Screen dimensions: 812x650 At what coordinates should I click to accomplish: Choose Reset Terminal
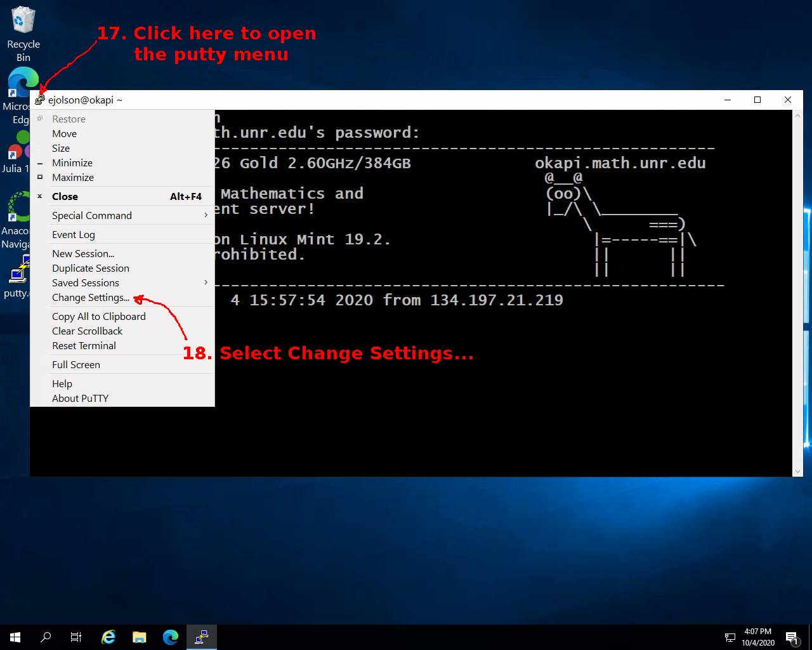point(122,346)
